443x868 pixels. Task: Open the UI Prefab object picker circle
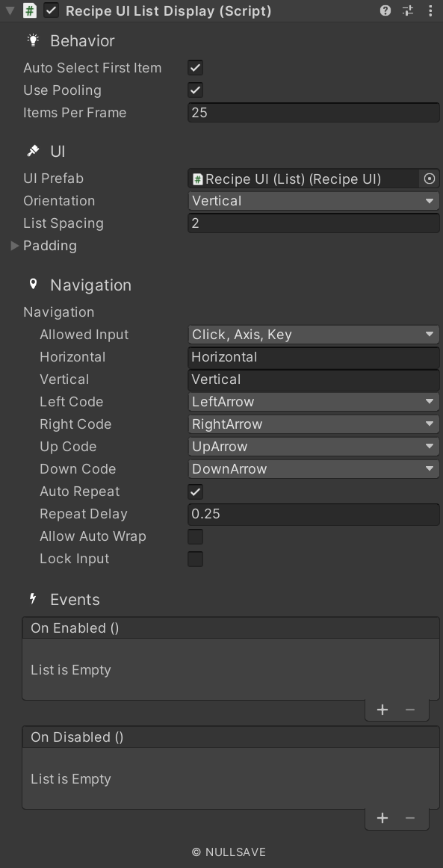tap(429, 179)
